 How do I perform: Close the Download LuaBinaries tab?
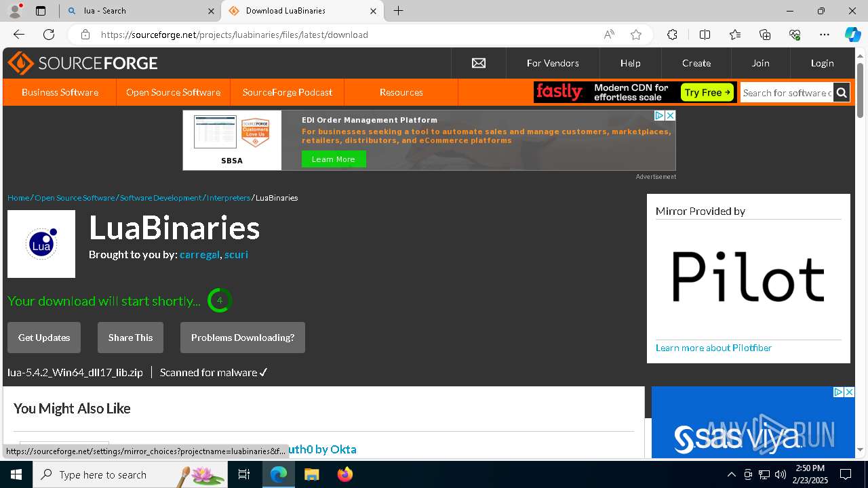(373, 11)
